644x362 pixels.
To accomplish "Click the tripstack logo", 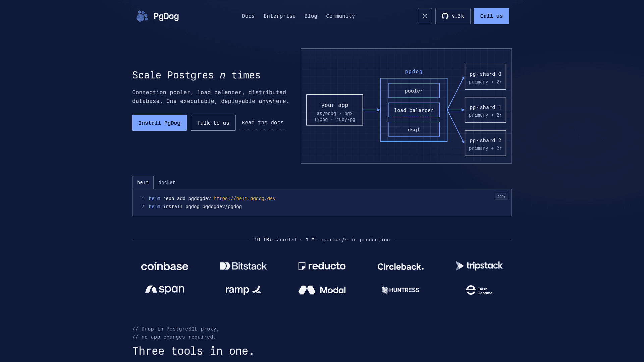I will pos(479,266).
